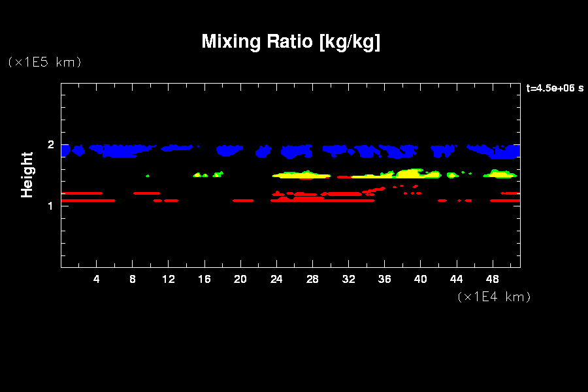This screenshot has height=392, width=588.
Task: Click the y-axis tick label 2
Action: pyautogui.click(x=50, y=145)
